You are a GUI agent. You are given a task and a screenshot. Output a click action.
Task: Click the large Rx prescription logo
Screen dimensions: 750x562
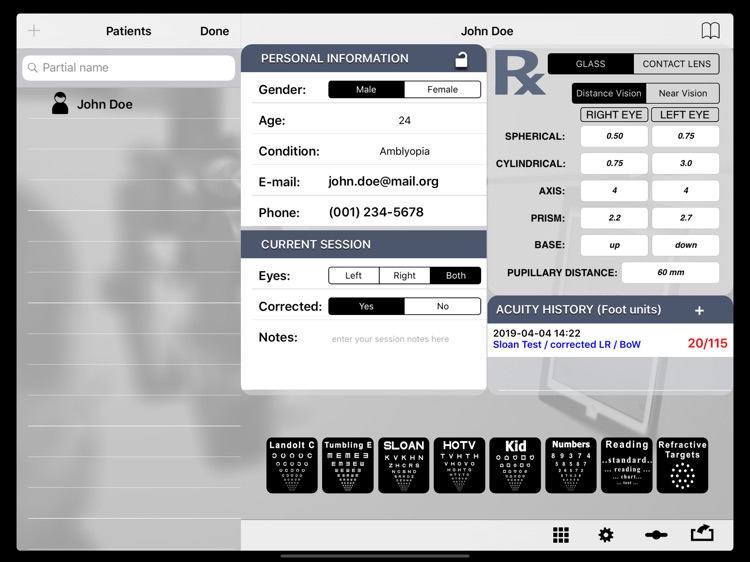pos(519,74)
